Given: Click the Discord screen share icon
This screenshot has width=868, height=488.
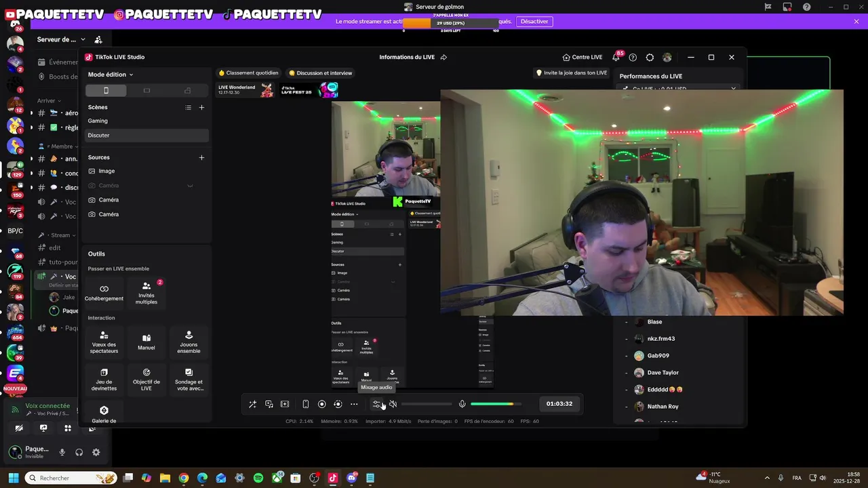Looking at the screenshot, I should [x=43, y=428].
